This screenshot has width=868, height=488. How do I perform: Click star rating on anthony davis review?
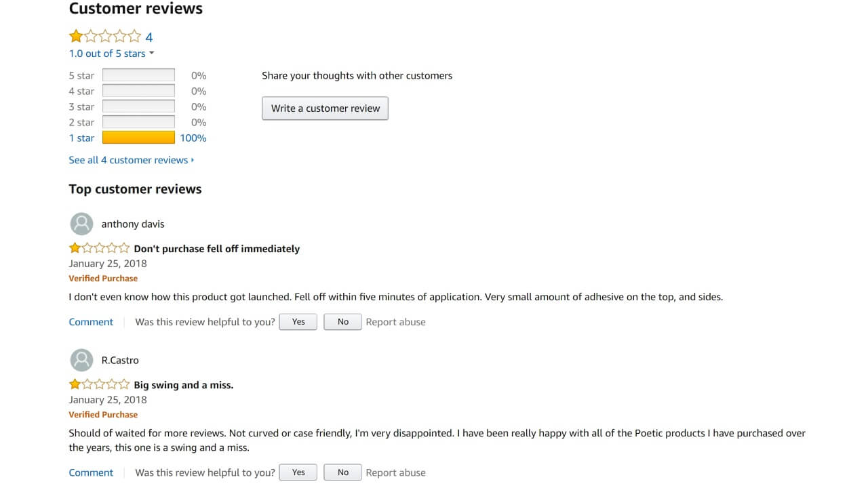tap(99, 249)
